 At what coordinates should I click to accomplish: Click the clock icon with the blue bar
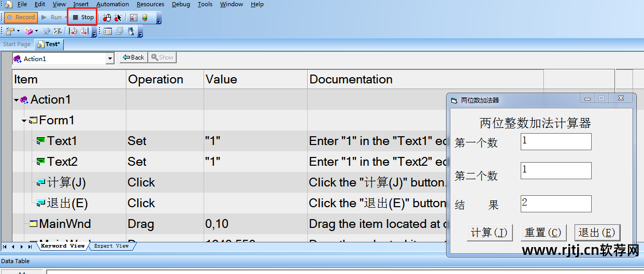(x=84, y=32)
